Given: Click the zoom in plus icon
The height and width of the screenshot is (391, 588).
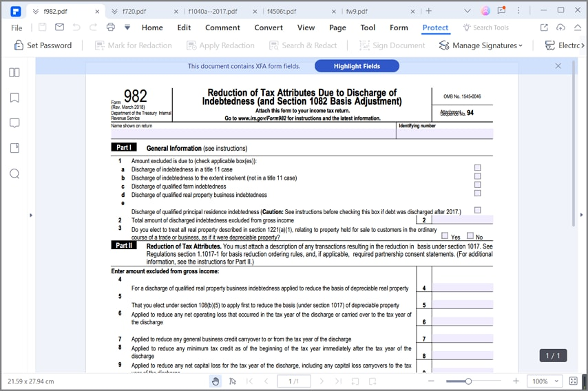Looking at the screenshot, I should click(516, 381).
